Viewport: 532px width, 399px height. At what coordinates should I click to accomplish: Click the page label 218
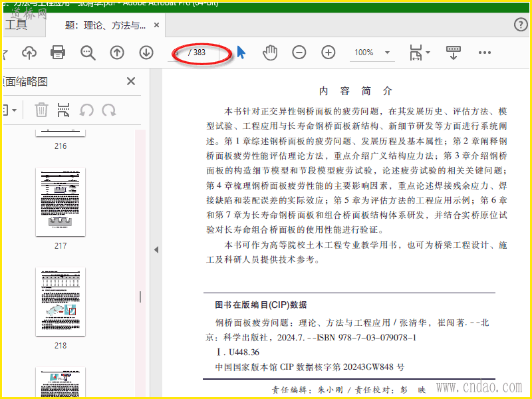pos(61,346)
